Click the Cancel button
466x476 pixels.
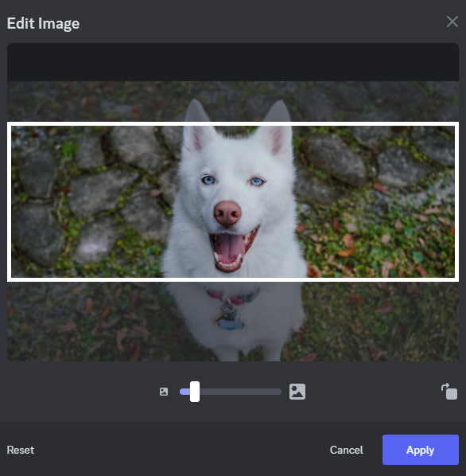tap(346, 450)
